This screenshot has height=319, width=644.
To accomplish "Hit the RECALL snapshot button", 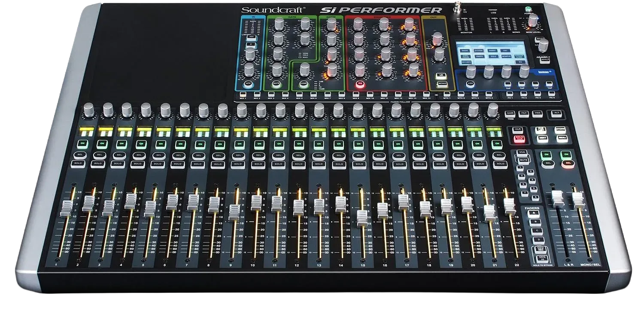I will click(x=562, y=138).
